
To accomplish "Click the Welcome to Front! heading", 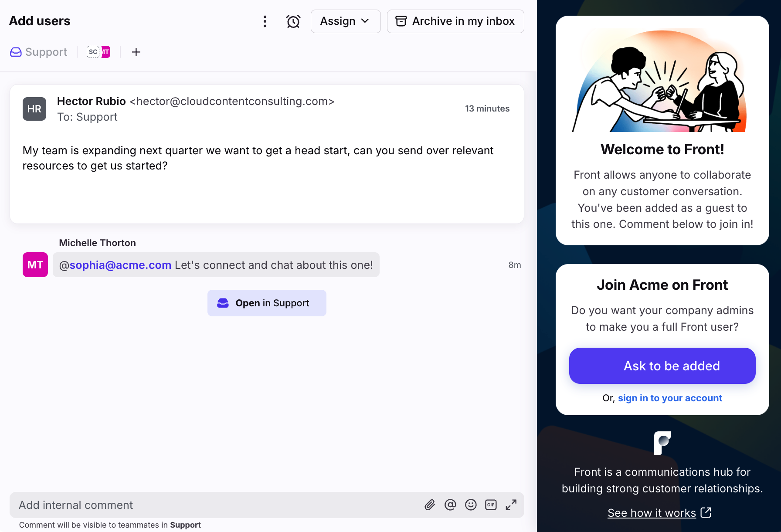I will click(662, 149).
